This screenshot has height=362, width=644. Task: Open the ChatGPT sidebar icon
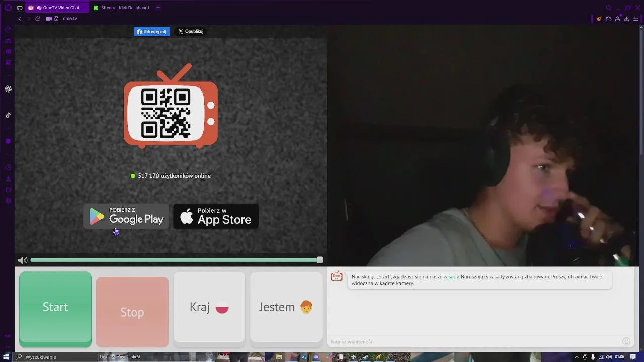[x=8, y=89]
